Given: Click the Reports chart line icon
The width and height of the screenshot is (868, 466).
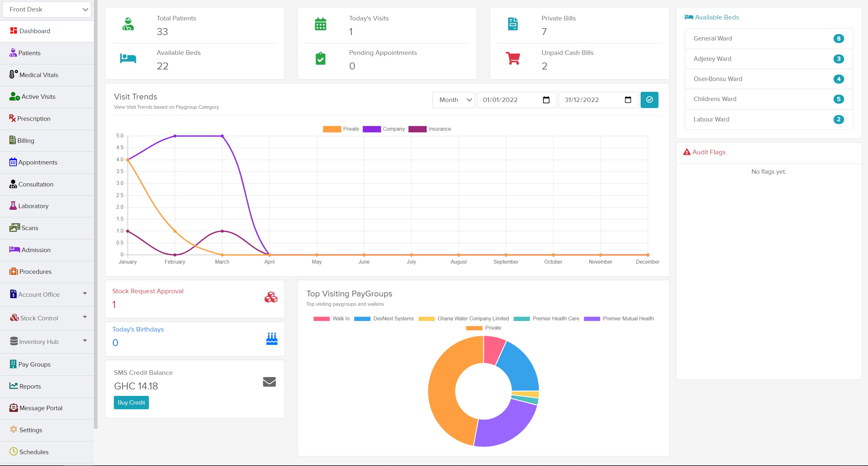Looking at the screenshot, I should pos(13,386).
